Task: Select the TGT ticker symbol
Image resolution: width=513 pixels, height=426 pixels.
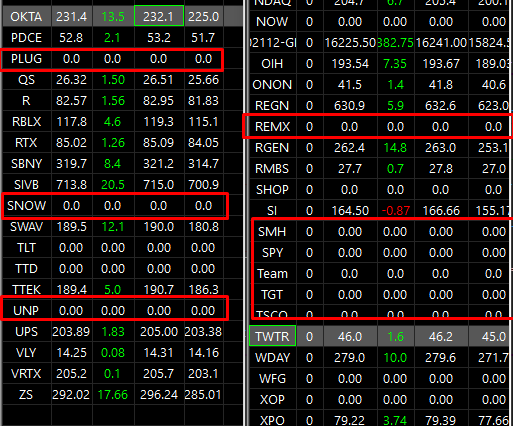Action: click(272, 295)
